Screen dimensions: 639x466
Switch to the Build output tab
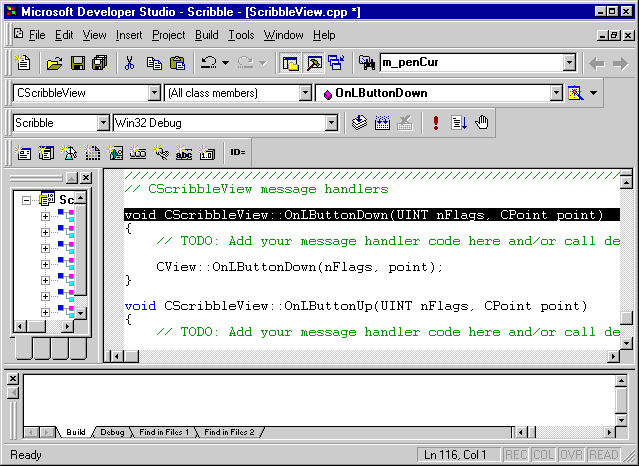pyautogui.click(x=76, y=432)
